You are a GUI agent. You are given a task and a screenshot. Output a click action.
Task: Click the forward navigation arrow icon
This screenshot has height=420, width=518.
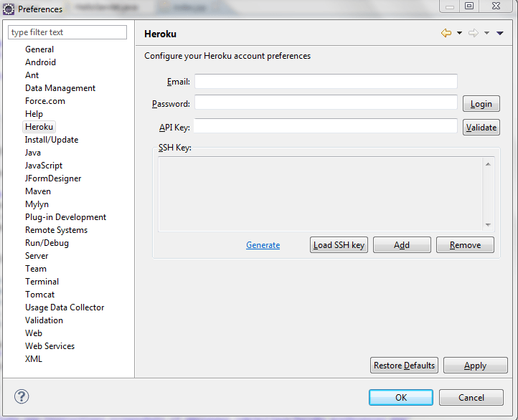click(x=474, y=33)
